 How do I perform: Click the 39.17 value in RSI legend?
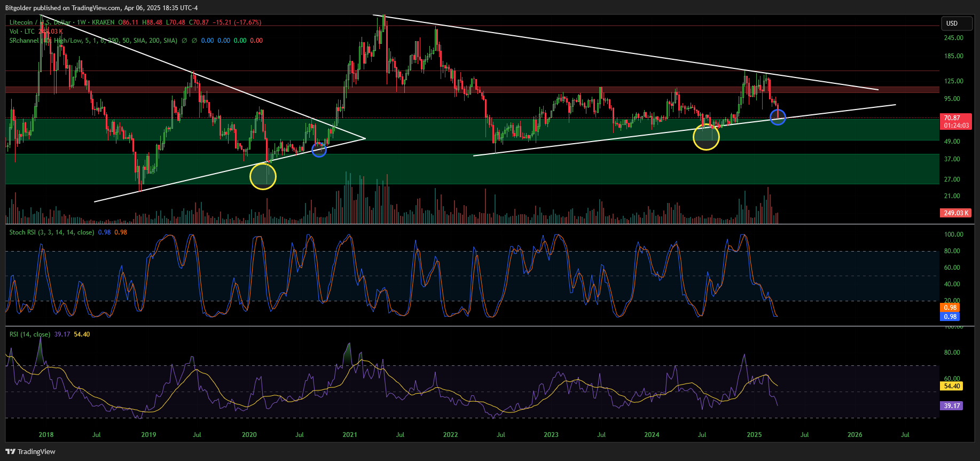pyautogui.click(x=62, y=334)
